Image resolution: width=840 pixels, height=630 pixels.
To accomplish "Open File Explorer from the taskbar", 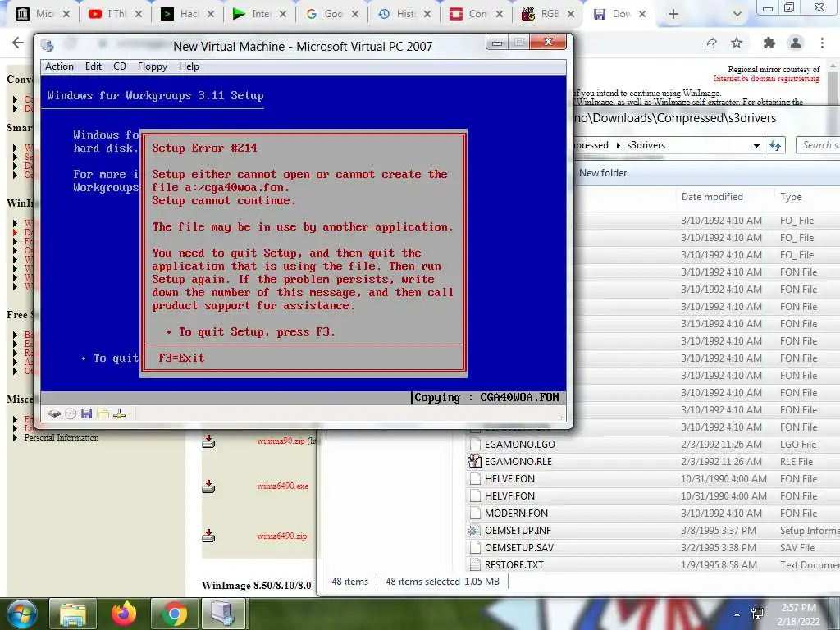I will (72, 614).
